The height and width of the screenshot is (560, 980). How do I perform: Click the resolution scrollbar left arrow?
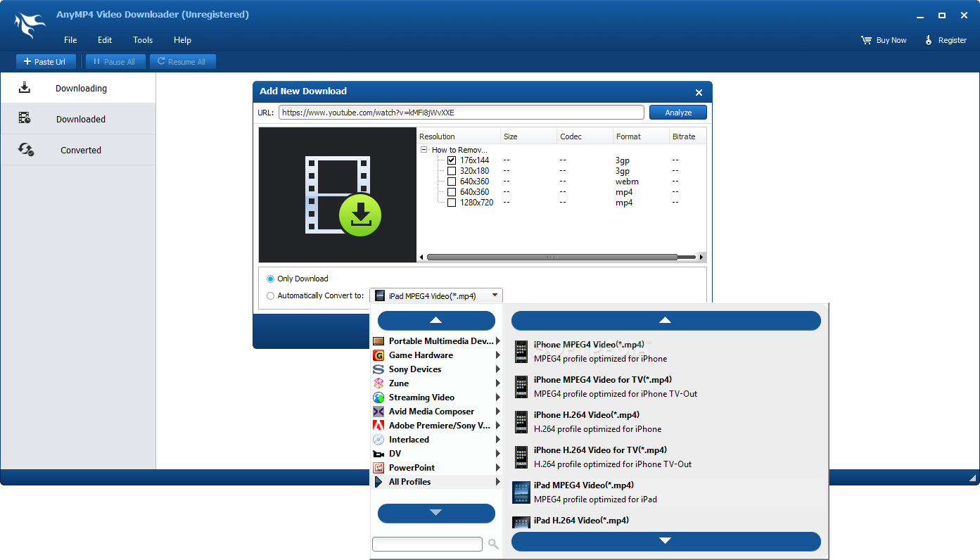[x=422, y=257]
